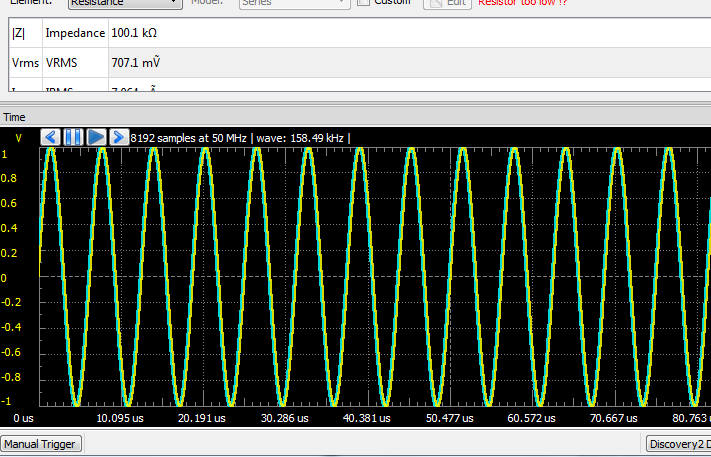Screen dimensions: 711x457
Task: Click the Discovery2 device button
Action: pos(678,444)
